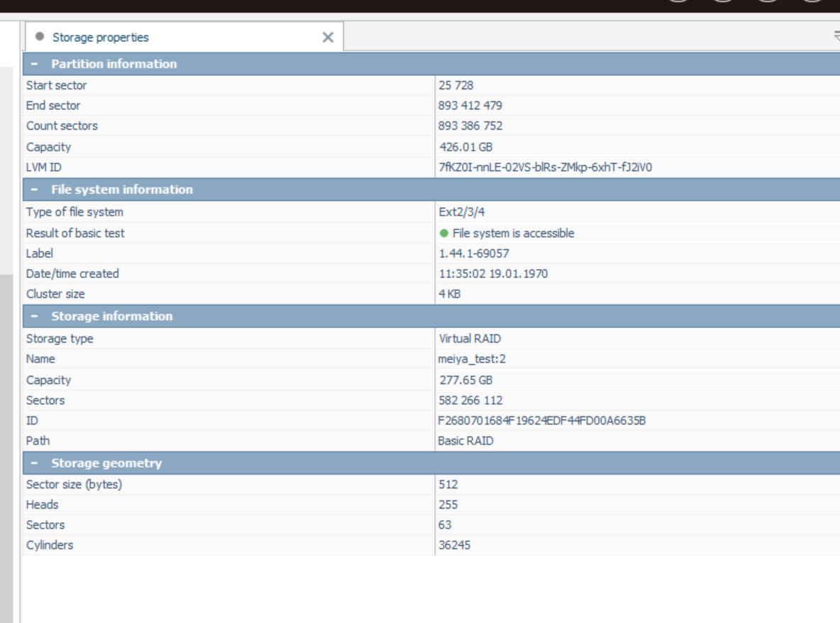The image size is (840, 623).
Task: Select 'File system is accessible' text
Action: (513, 233)
